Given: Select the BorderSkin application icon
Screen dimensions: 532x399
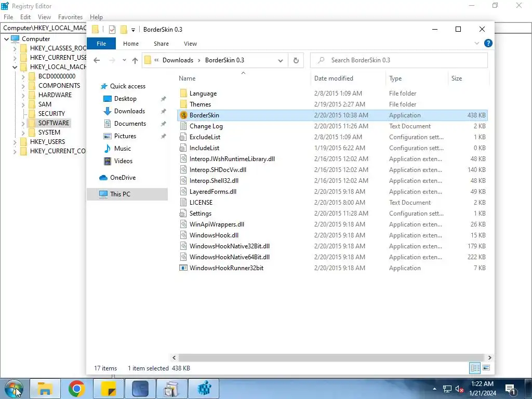Looking at the screenshot, I should coord(183,115).
